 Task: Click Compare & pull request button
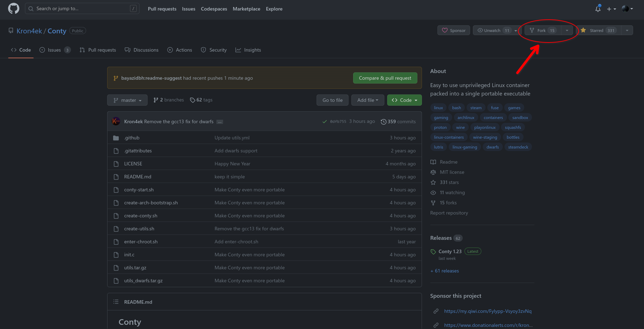(385, 78)
